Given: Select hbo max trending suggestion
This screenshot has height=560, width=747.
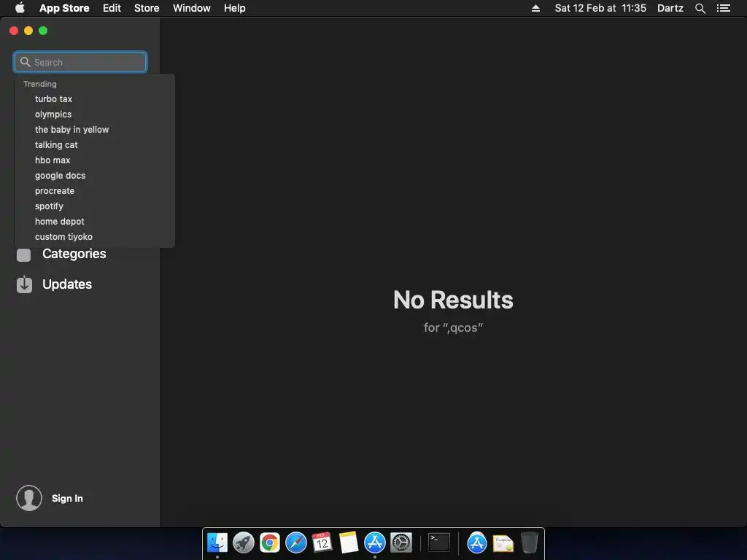Looking at the screenshot, I should click(53, 160).
